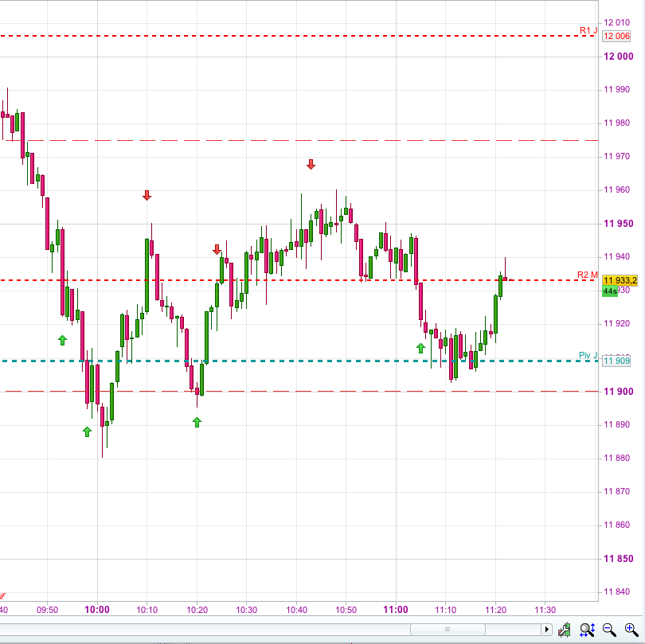Click the current price tag 11 933,2
645x644 pixels.
620,280
